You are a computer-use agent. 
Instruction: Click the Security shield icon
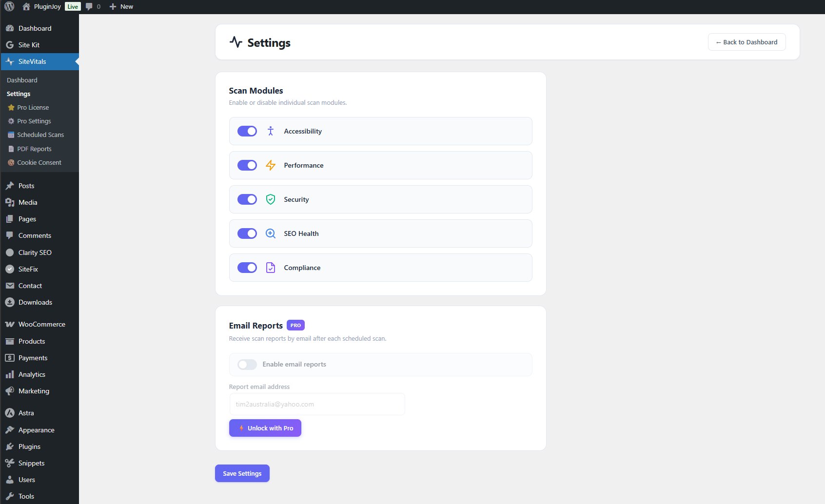270,199
